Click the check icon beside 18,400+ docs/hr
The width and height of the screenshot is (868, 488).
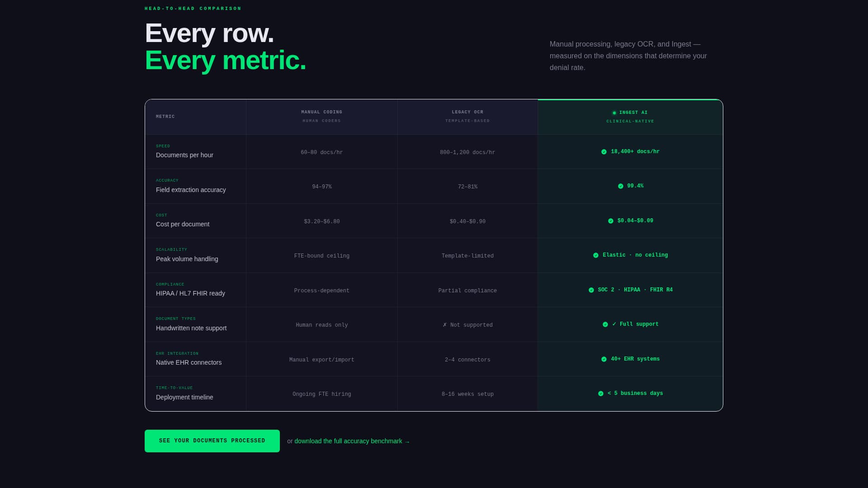(604, 152)
